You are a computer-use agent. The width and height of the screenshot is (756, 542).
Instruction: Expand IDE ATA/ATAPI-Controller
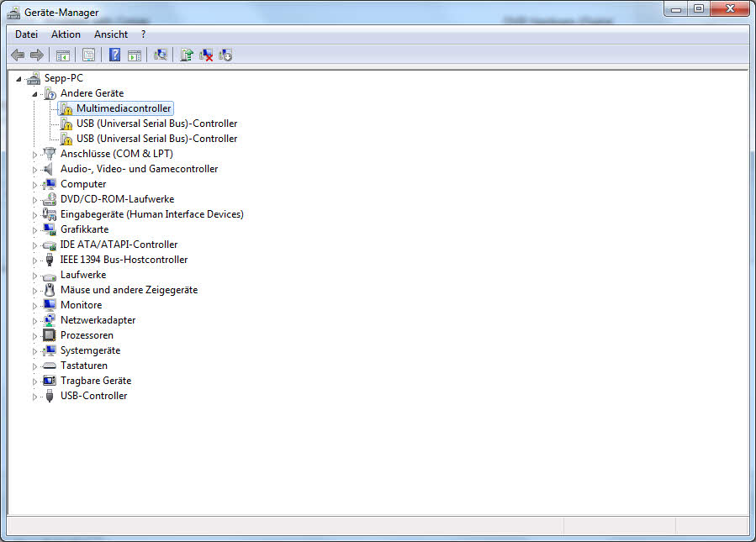[x=34, y=245]
